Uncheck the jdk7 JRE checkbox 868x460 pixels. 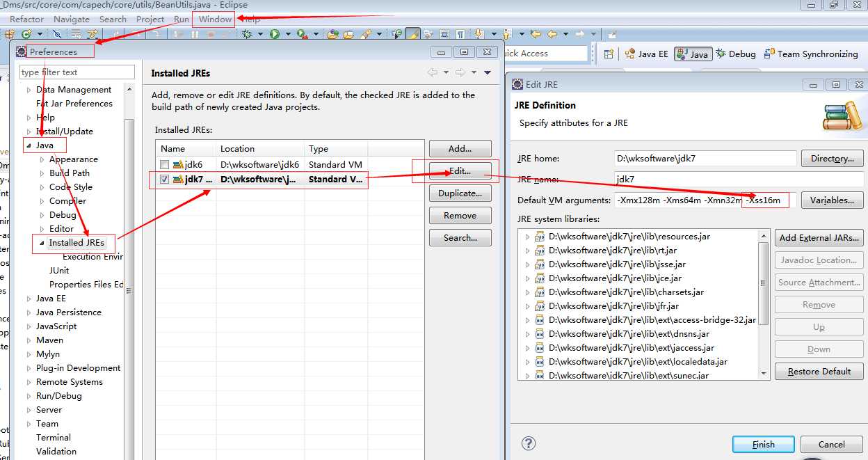tap(164, 180)
